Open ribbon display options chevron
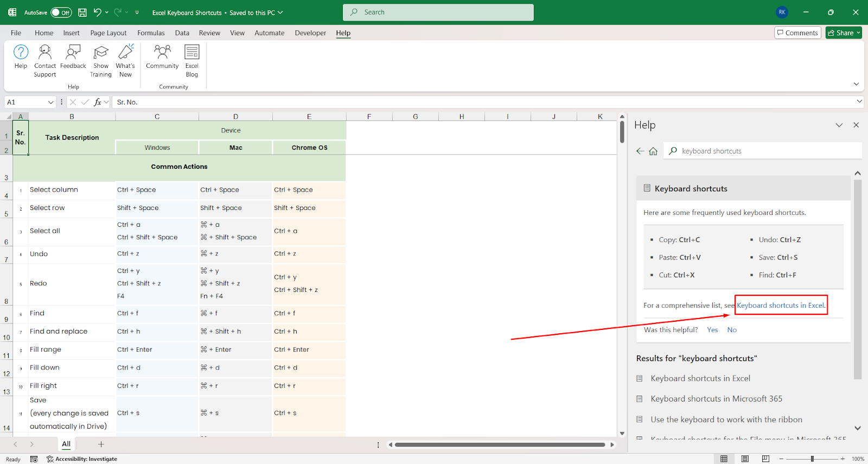 [856, 84]
